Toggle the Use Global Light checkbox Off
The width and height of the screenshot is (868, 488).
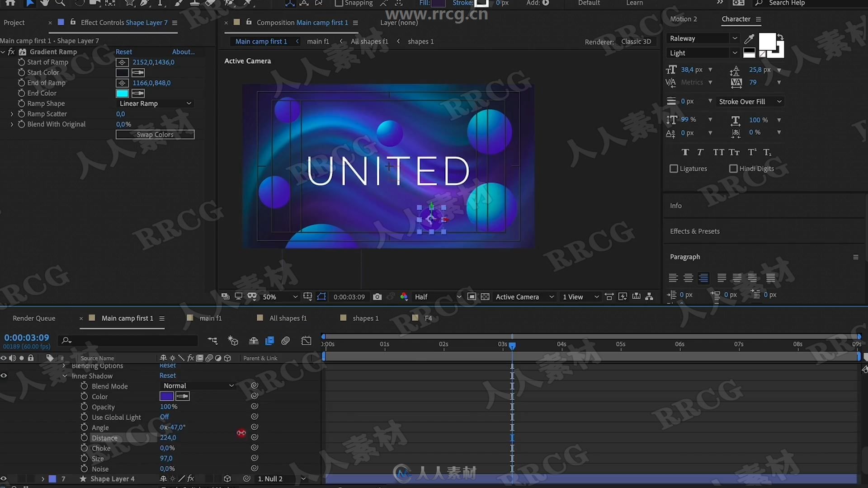(x=165, y=417)
